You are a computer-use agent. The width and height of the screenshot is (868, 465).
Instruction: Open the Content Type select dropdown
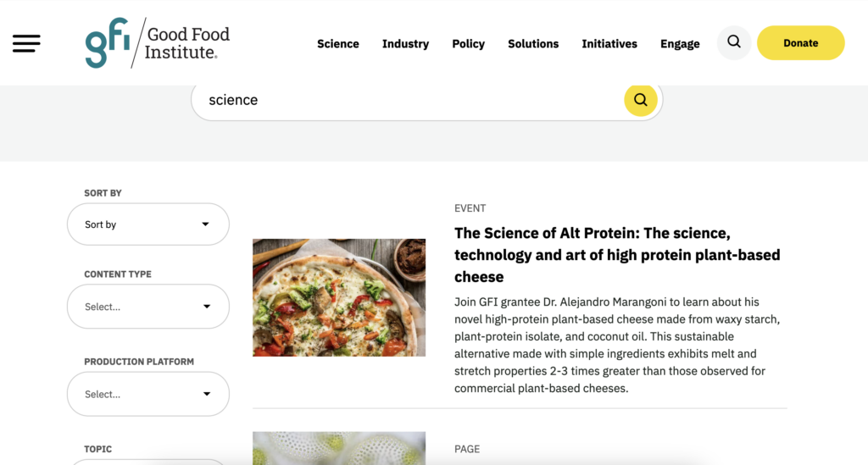[x=148, y=307]
